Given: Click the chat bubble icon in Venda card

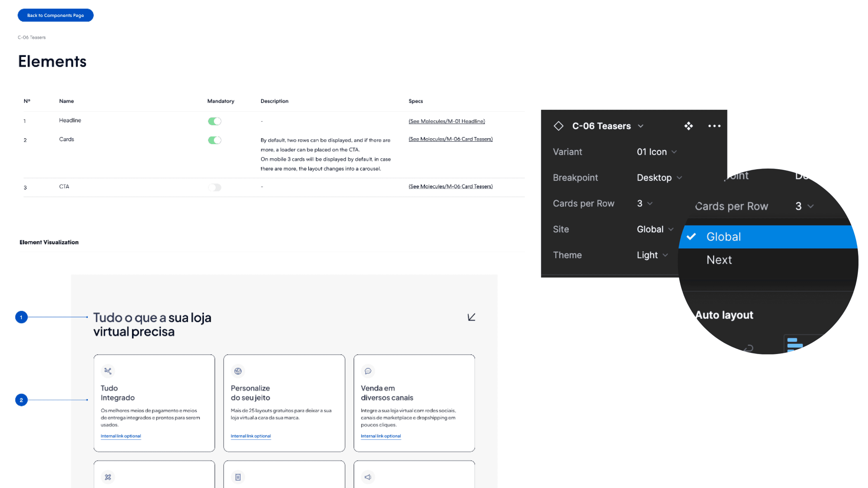Looking at the screenshot, I should [368, 371].
